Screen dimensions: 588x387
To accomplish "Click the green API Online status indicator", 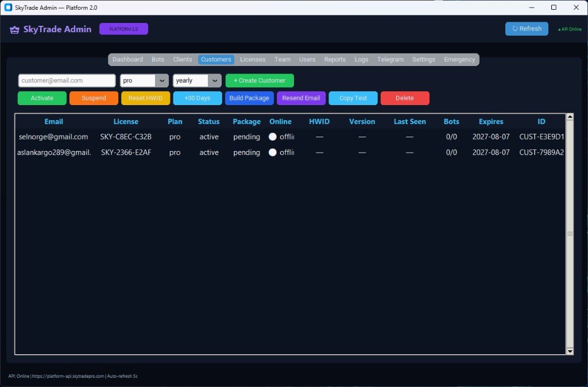I will pos(570,29).
